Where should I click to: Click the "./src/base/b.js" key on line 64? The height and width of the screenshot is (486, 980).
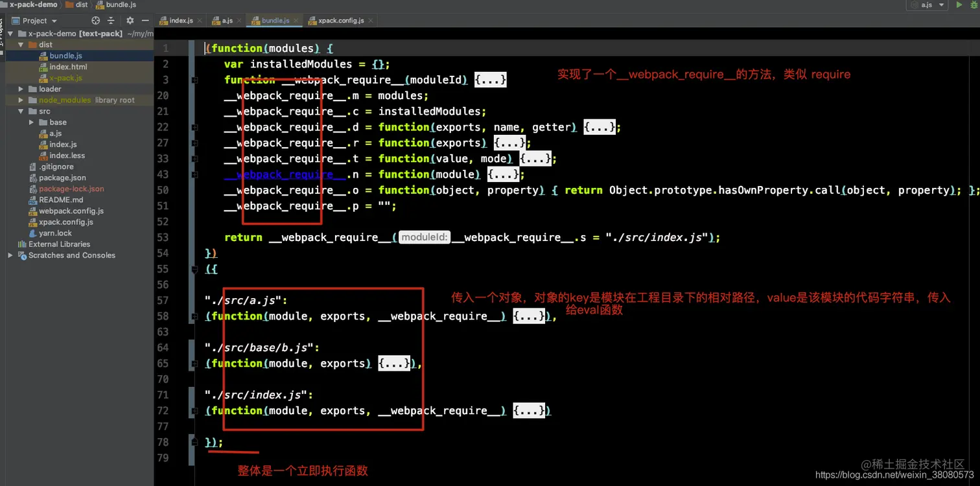tap(259, 348)
